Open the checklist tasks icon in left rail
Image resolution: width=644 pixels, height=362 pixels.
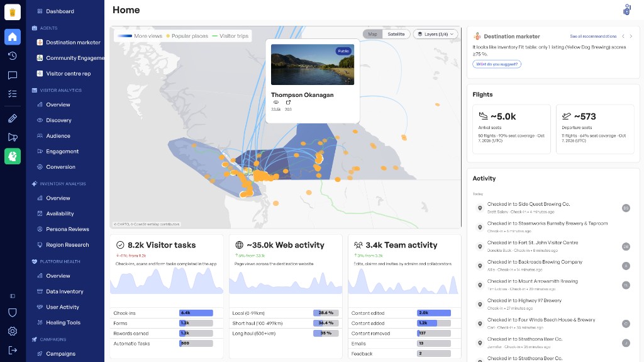coord(13,94)
